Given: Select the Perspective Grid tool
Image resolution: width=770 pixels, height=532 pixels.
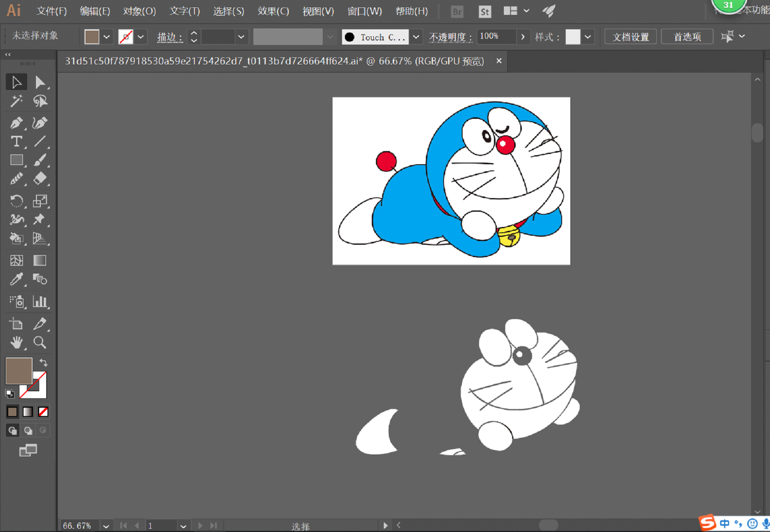Looking at the screenshot, I should pyautogui.click(x=40, y=238).
